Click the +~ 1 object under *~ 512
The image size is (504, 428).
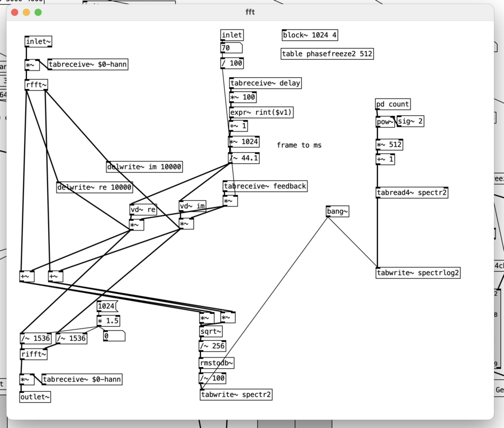tap(385, 159)
